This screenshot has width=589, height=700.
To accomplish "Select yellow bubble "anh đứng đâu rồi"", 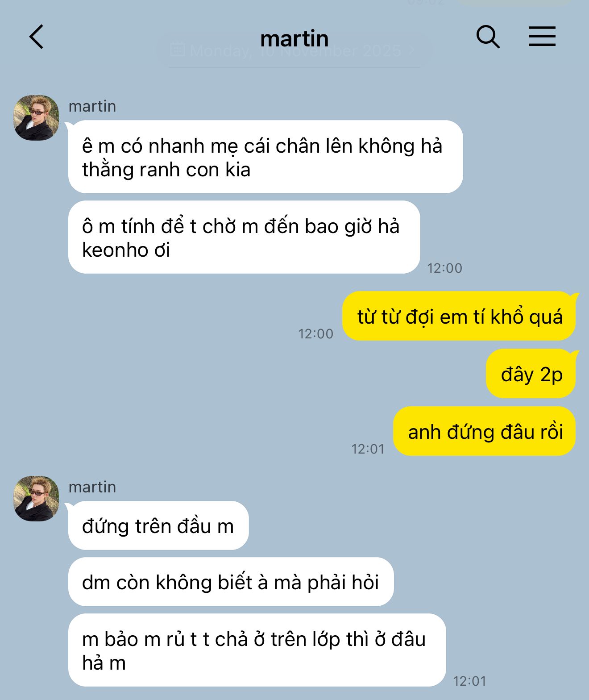I will [x=485, y=431].
